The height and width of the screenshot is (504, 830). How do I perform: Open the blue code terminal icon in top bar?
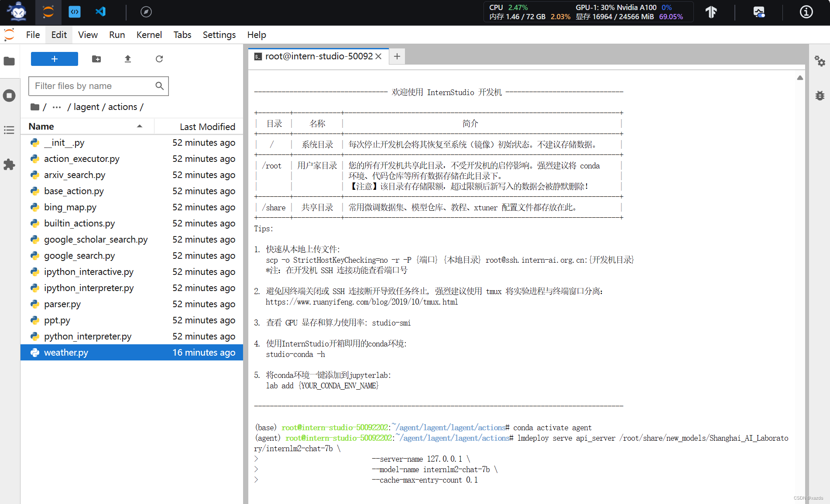75,12
